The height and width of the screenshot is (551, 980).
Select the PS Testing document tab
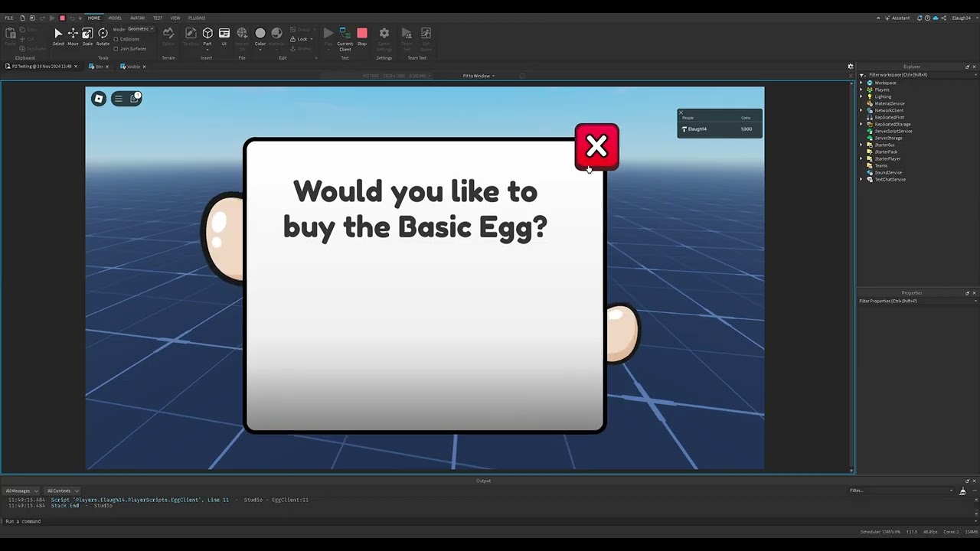[41, 67]
